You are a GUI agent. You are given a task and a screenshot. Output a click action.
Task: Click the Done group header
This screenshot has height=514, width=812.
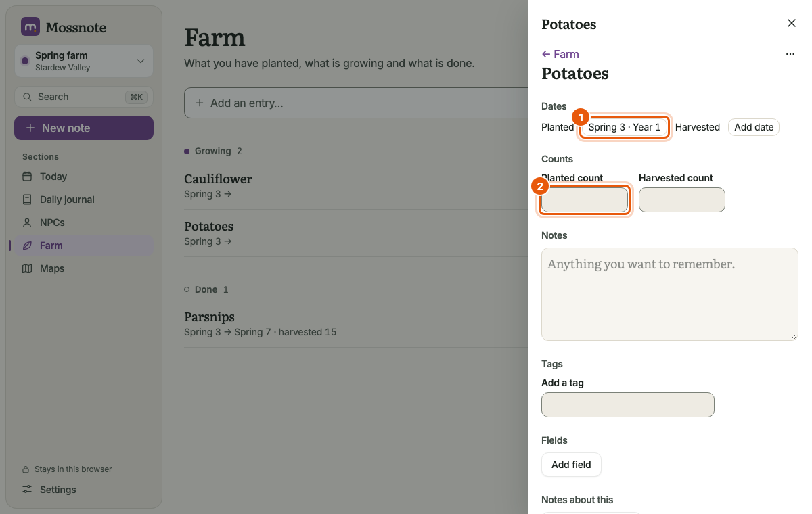point(206,289)
